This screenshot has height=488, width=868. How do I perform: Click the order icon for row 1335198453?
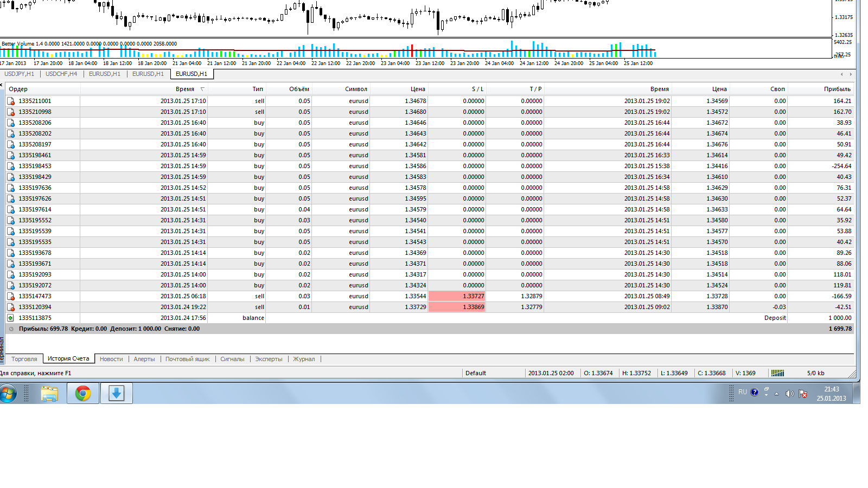pyautogui.click(x=10, y=166)
